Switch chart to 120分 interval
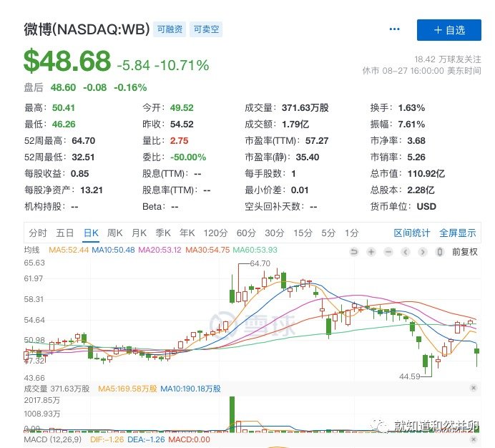Viewport: 495px width, 448px height. tap(215, 233)
